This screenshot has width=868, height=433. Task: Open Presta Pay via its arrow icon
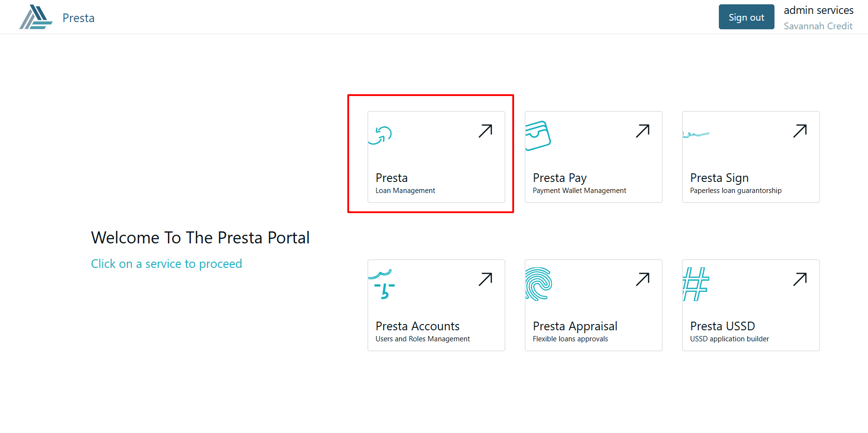click(x=643, y=131)
